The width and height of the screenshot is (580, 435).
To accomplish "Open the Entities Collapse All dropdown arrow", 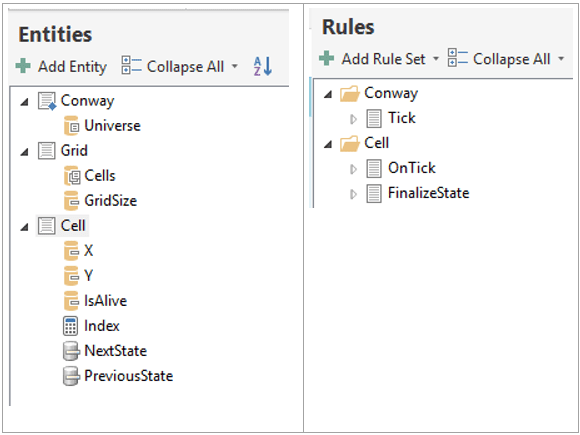I will [235, 67].
